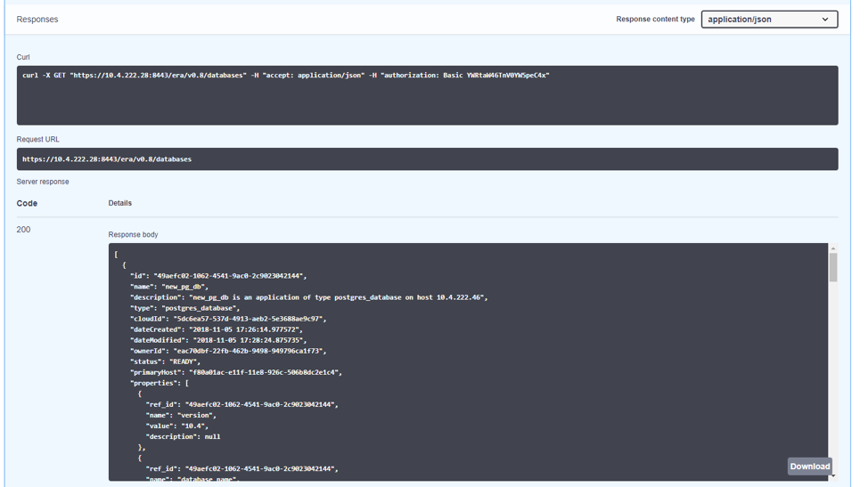Image resolution: width=868 pixels, height=487 pixels.
Task: Click the "Response body" label
Action: [x=133, y=234]
